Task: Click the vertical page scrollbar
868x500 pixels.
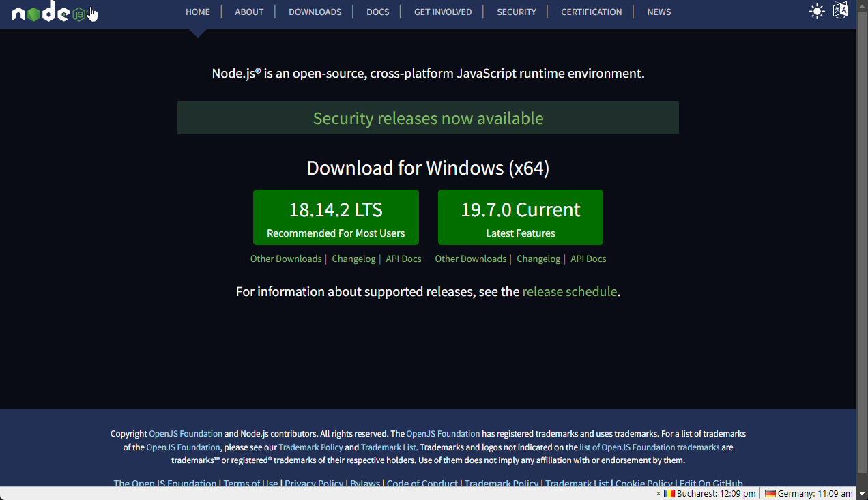Action: click(x=862, y=244)
